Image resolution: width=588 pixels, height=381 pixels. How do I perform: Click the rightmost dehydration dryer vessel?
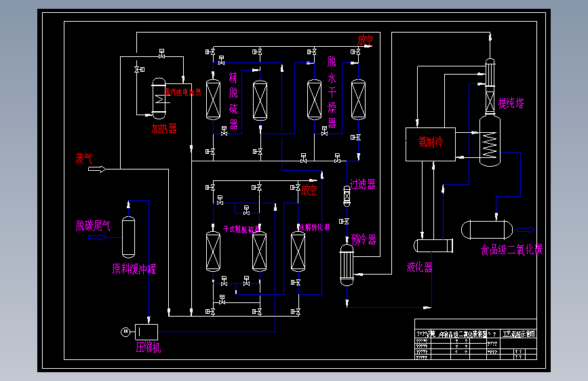358,100
